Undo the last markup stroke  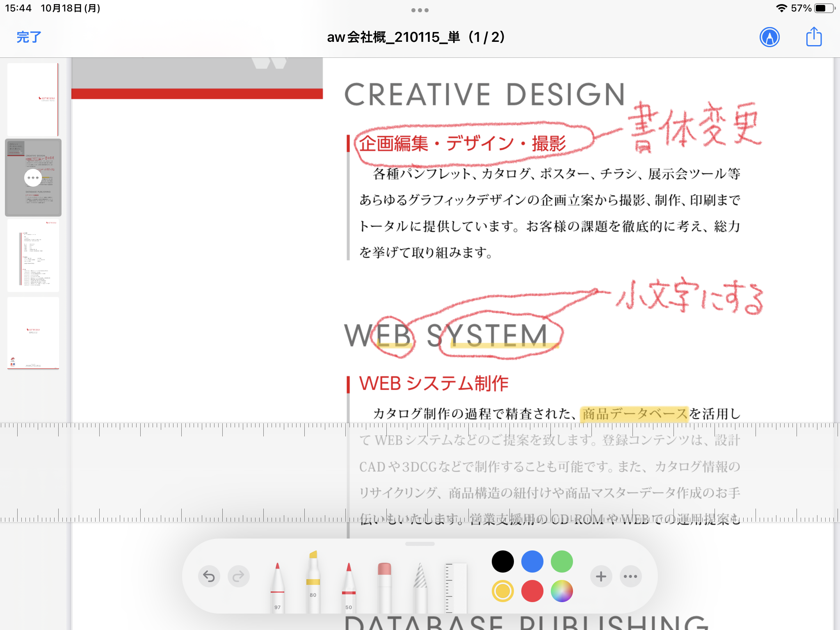(209, 576)
